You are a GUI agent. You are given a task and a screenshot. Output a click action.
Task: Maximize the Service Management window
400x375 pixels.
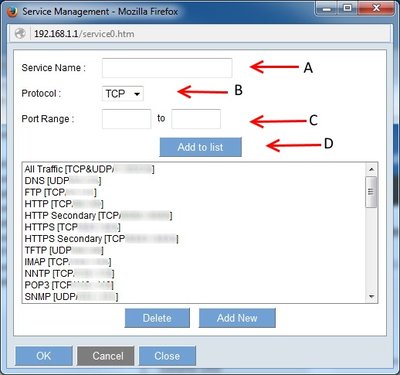pos(347,8)
